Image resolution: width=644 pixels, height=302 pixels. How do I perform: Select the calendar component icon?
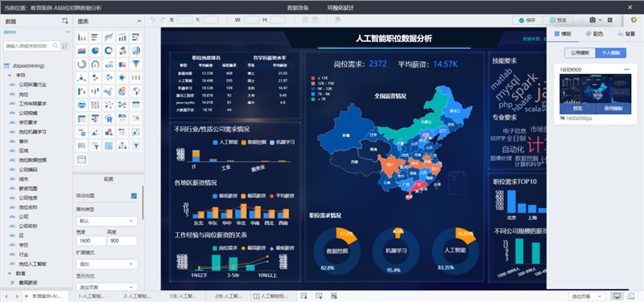click(82, 159)
